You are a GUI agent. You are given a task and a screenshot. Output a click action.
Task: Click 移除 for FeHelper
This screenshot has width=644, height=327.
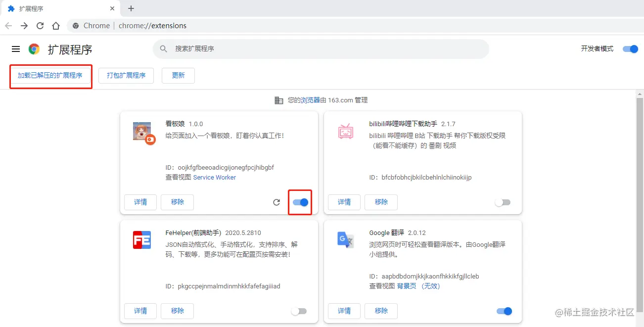178,311
